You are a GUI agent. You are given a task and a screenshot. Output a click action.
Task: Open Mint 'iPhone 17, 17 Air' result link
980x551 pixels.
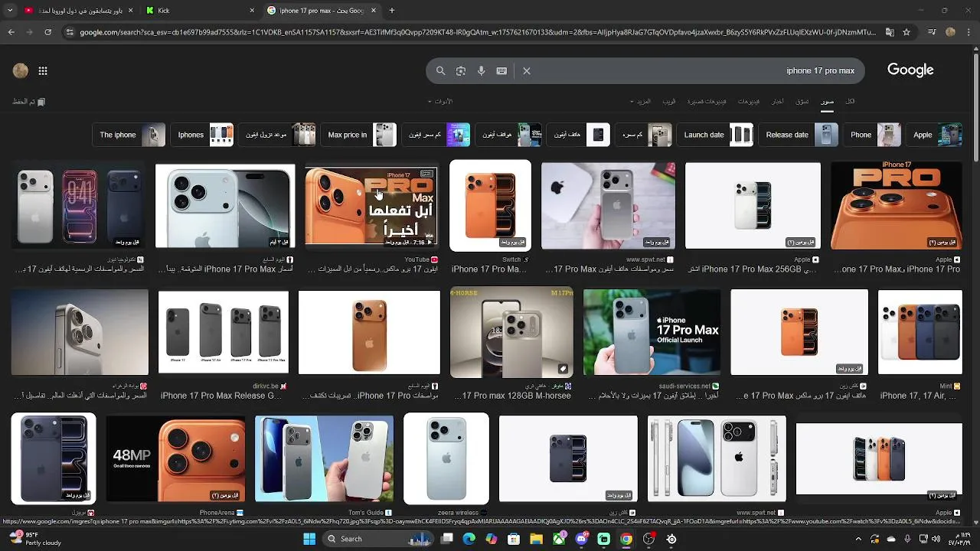point(919,396)
